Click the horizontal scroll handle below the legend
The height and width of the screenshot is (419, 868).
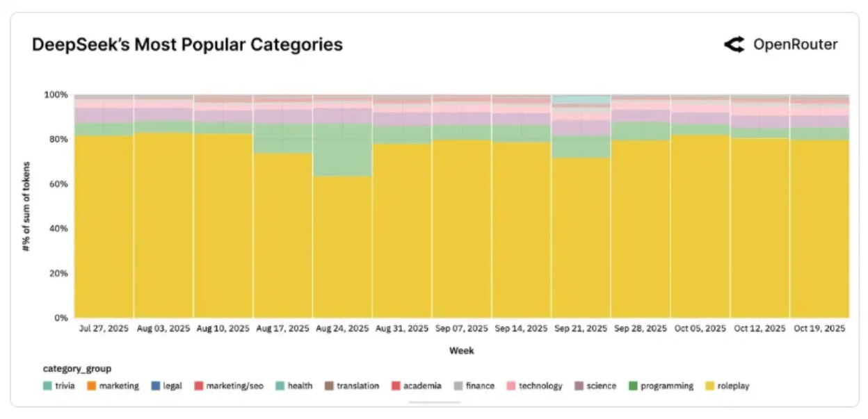[x=434, y=402]
